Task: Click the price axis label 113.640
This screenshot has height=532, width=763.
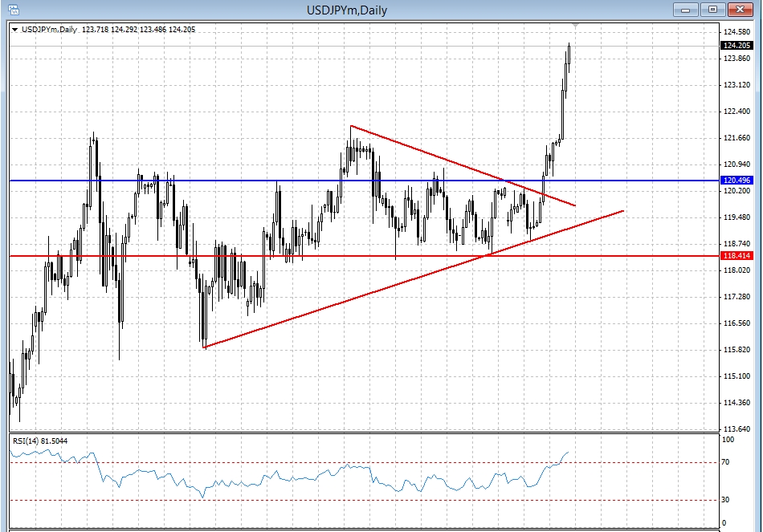Action: 736,429
